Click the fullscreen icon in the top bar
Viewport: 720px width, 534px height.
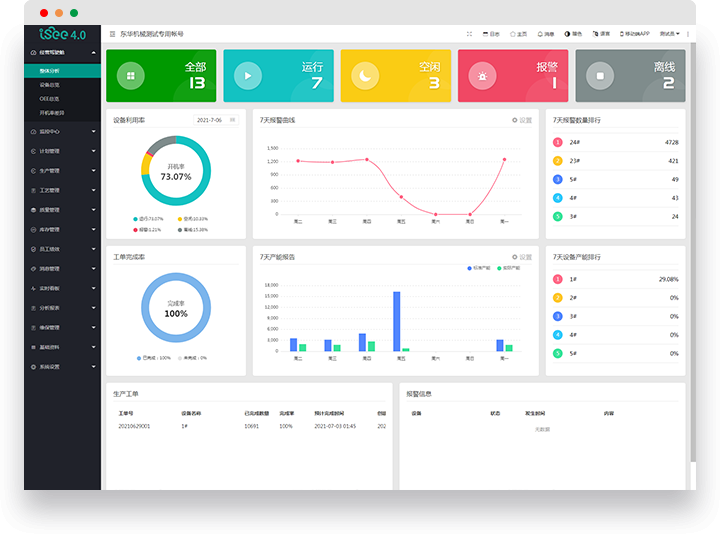(x=469, y=34)
